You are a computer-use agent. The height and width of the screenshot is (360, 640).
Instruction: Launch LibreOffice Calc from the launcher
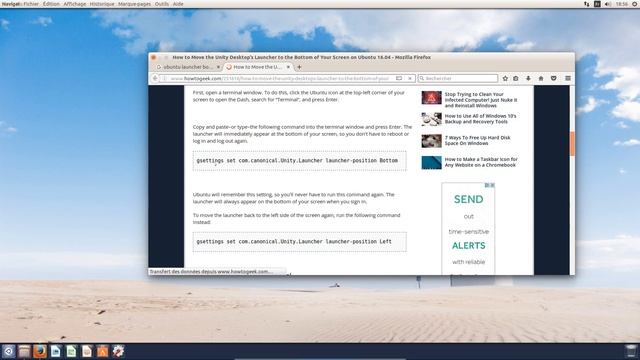(x=71, y=351)
